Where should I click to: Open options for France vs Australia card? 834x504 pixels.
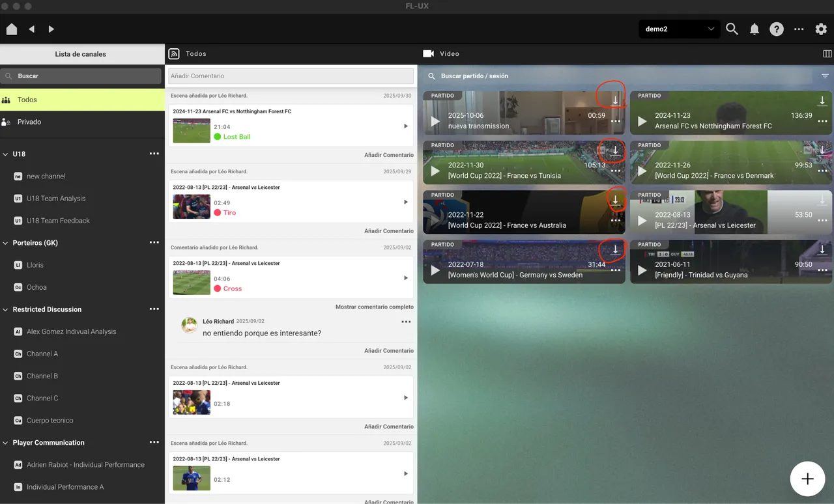615,221
